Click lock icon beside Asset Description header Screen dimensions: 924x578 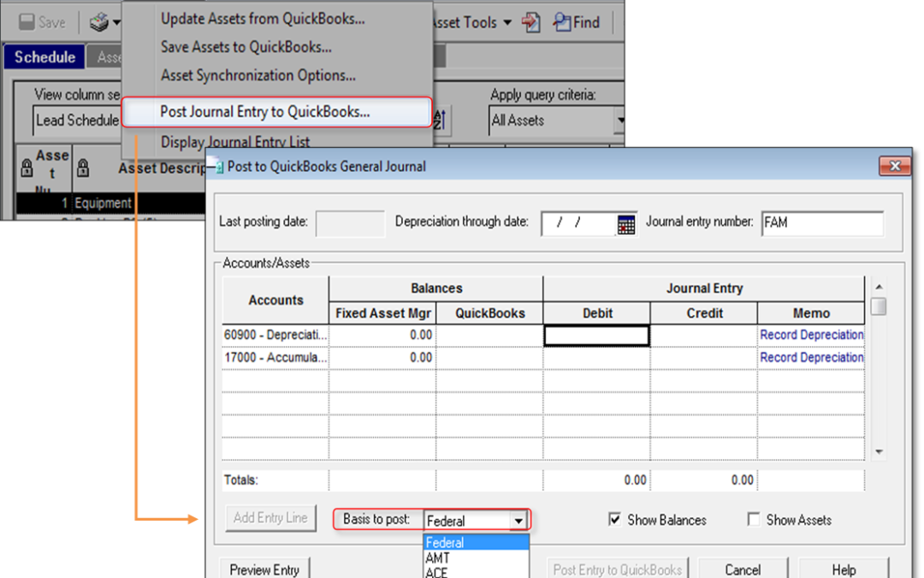[x=83, y=168]
